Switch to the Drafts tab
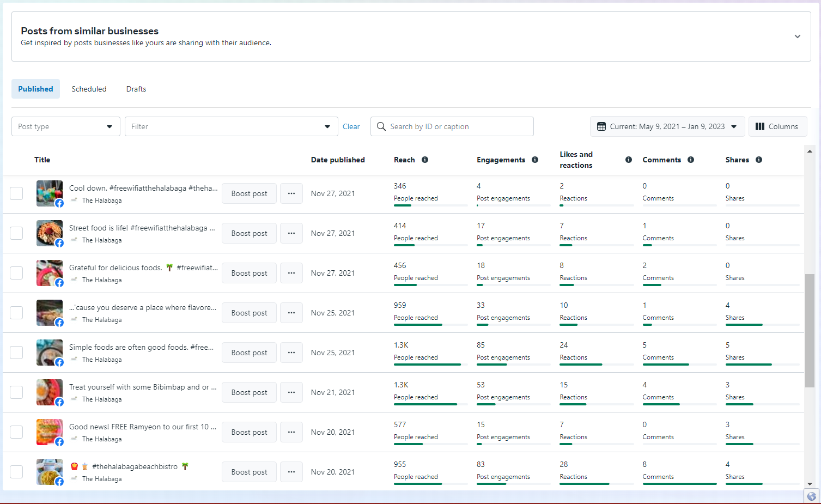The width and height of the screenshot is (821, 504). pyautogui.click(x=136, y=89)
